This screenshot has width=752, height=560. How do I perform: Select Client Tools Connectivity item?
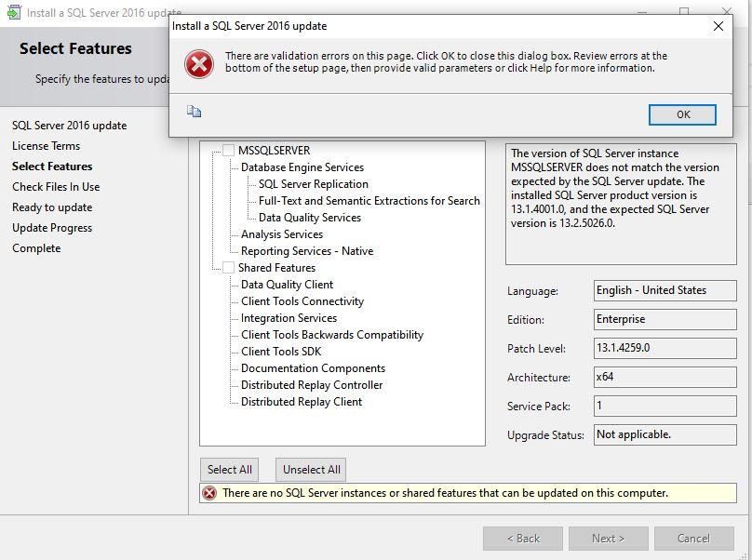tap(302, 301)
